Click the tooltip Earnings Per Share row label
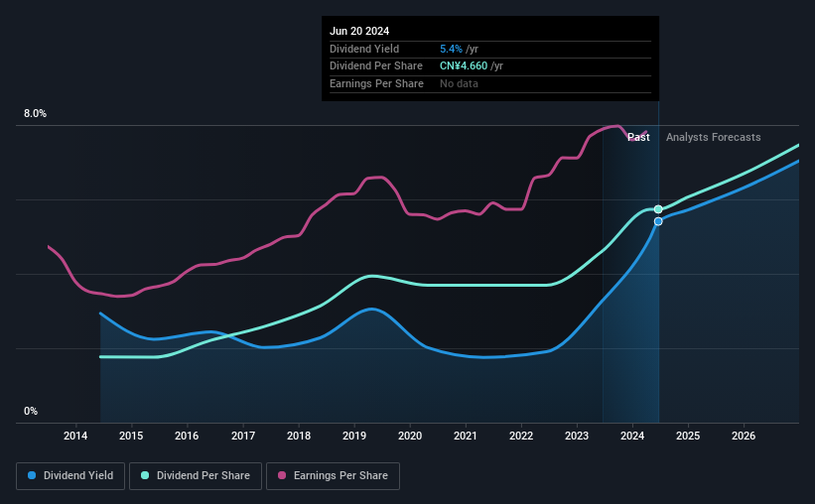The width and height of the screenshot is (815, 504). pos(376,83)
